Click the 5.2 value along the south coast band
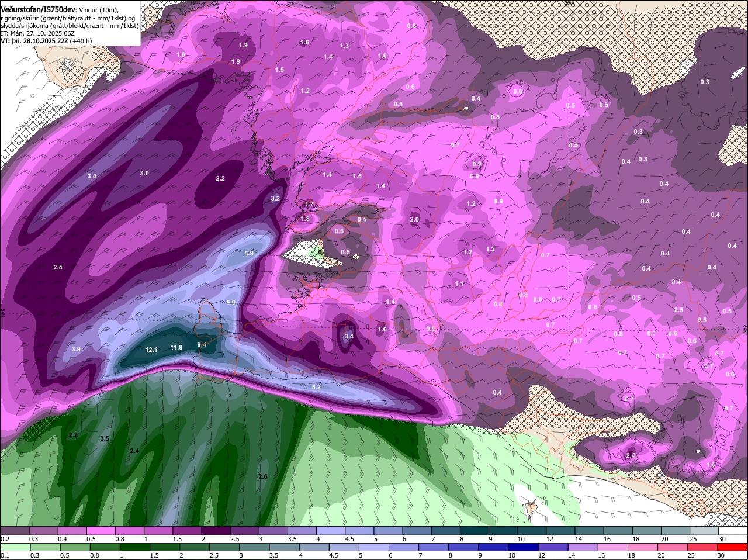 [x=317, y=387]
